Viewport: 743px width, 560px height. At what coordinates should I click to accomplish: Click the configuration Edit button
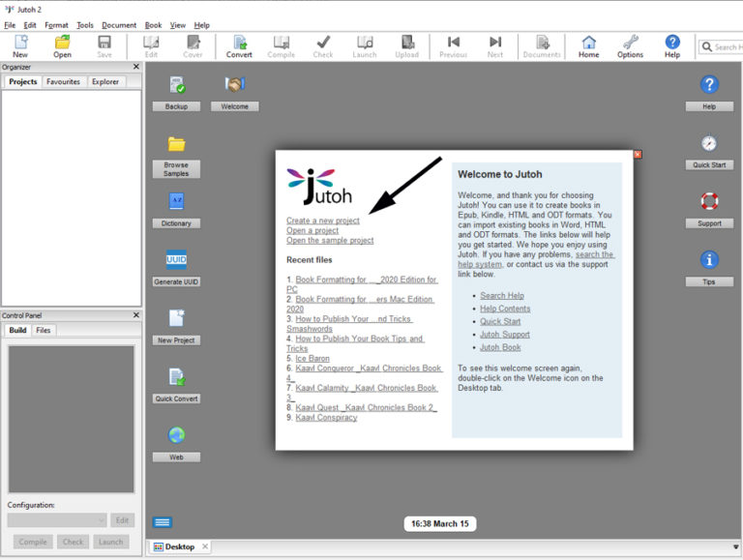click(x=122, y=520)
